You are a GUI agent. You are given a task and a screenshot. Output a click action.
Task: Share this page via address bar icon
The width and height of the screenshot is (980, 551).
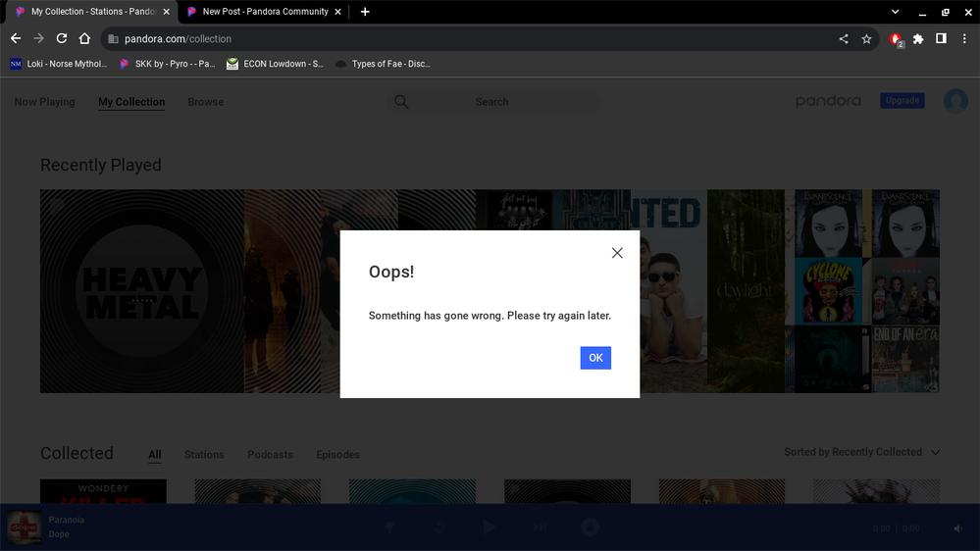(x=844, y=39)
